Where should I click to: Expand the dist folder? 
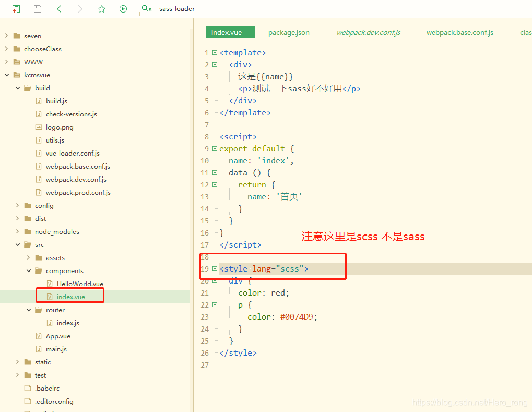[x=18, y=219]
